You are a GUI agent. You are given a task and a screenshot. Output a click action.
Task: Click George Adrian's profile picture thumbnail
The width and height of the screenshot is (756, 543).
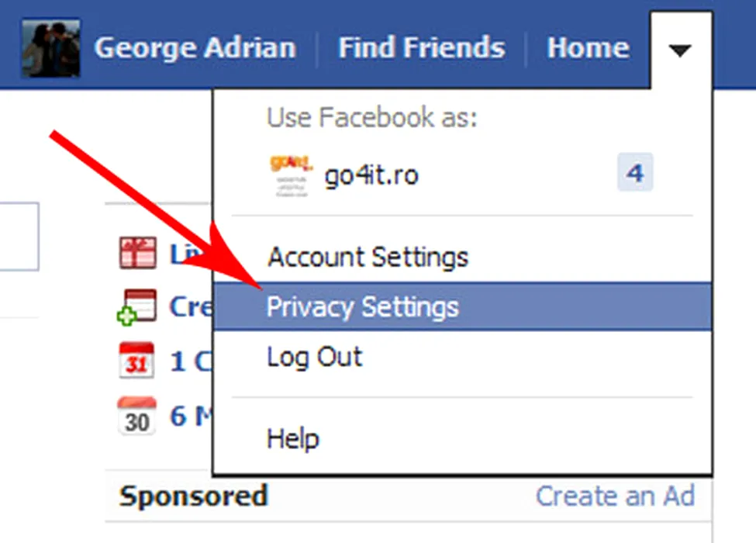point(51,48)
